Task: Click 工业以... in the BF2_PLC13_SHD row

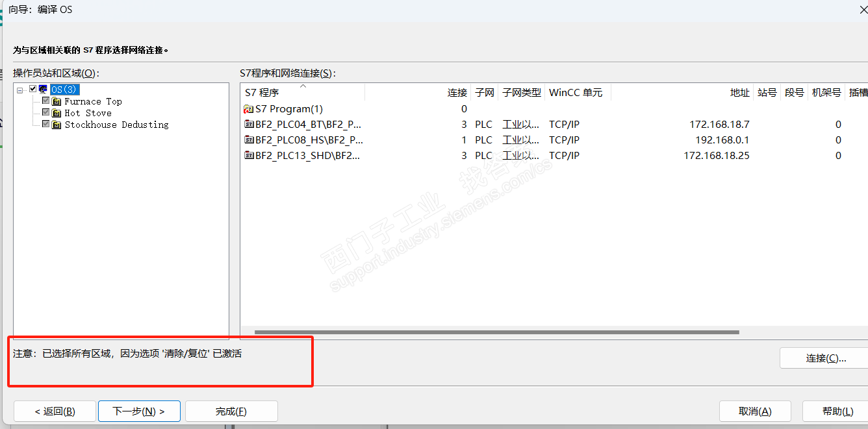Action: 520,155
